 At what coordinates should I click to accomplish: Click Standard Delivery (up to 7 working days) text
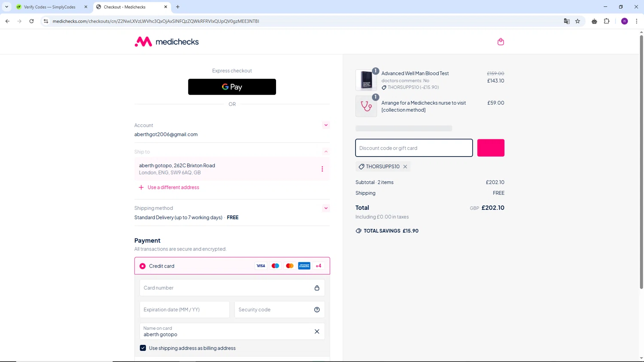(178, 217)
